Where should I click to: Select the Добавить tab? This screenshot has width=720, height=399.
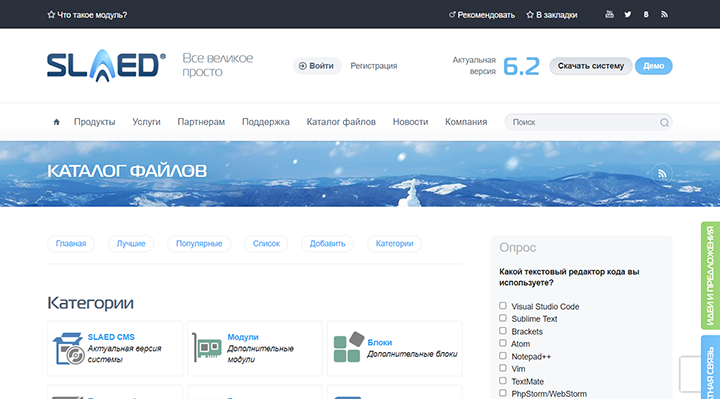click(327, 244)
